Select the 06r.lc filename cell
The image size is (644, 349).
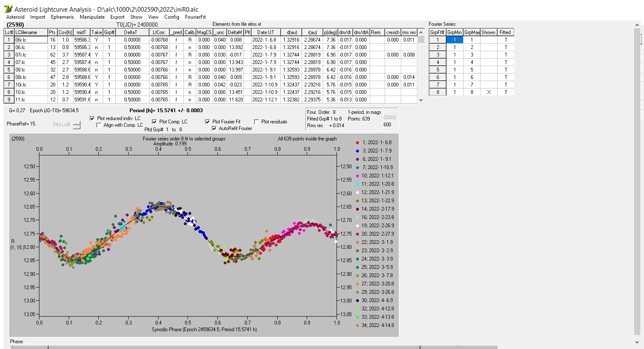(x=31, y=40)
